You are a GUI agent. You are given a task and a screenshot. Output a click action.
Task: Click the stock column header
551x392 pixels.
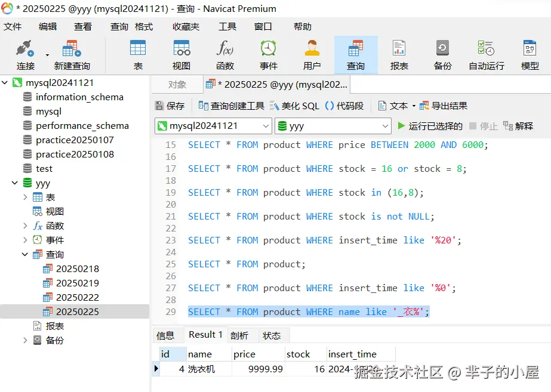pos(306,354)
